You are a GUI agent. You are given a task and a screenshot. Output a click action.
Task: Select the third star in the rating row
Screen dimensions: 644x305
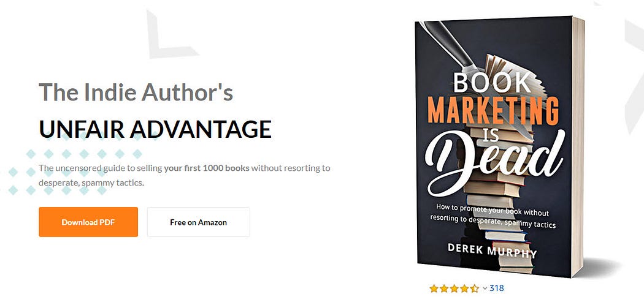[454, 288]
